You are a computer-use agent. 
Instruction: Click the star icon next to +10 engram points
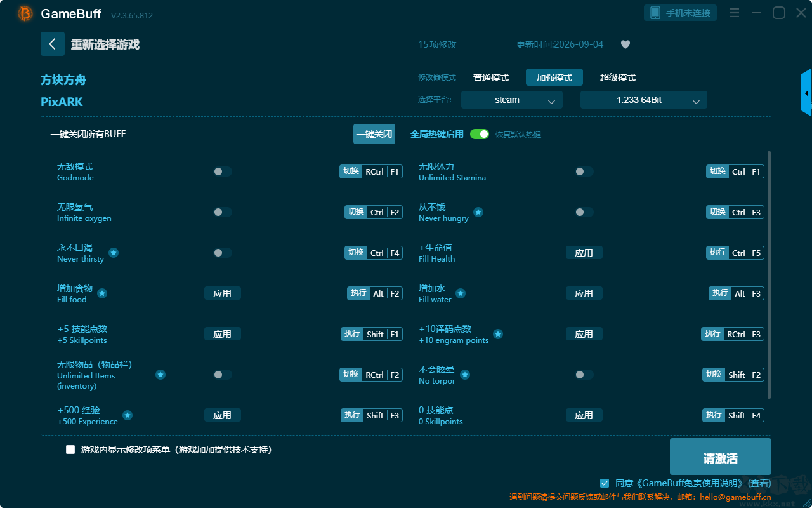(x=498, y=334)
